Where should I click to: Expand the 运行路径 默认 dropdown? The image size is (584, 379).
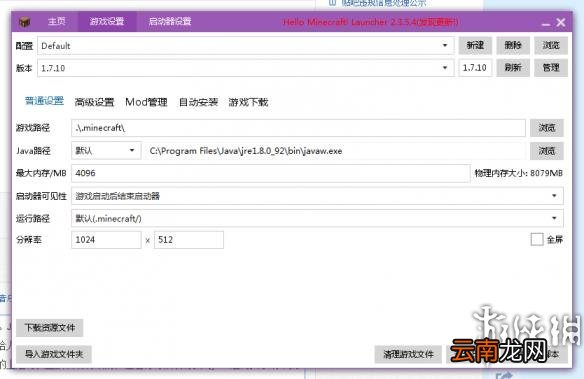(x=317, y=218)
